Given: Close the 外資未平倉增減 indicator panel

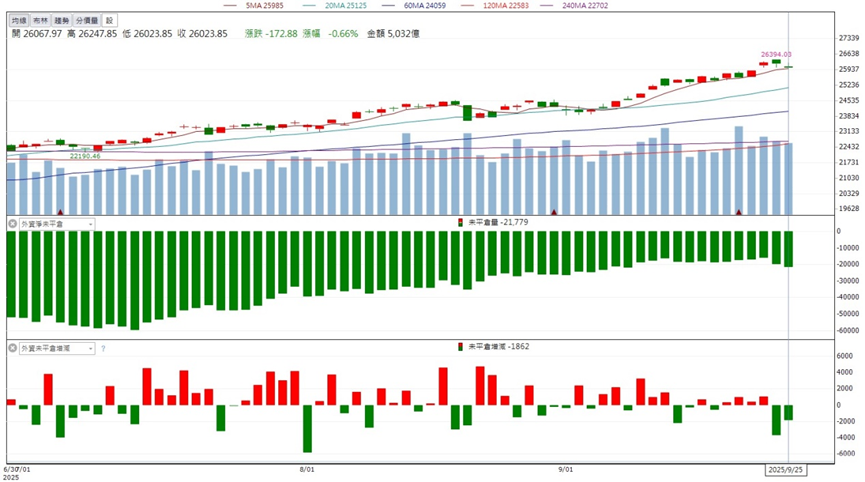Looking at the screenshot, I should (13, 348).
